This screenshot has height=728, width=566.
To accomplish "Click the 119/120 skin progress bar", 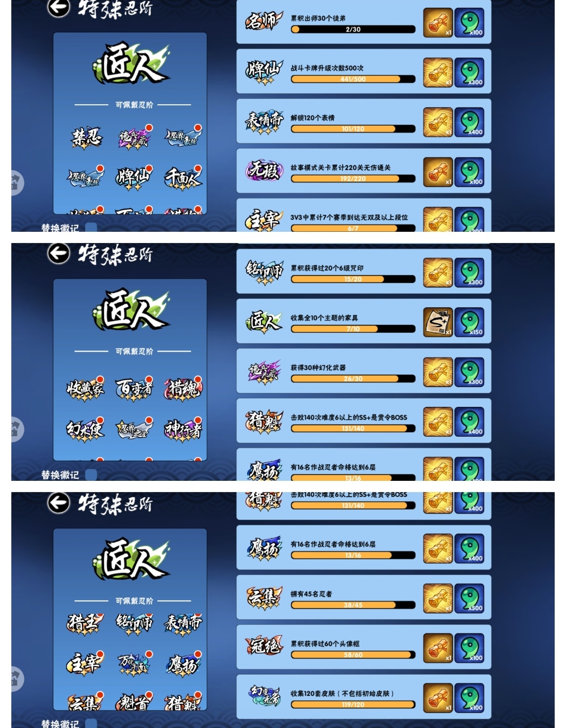I will click(353, 705).
